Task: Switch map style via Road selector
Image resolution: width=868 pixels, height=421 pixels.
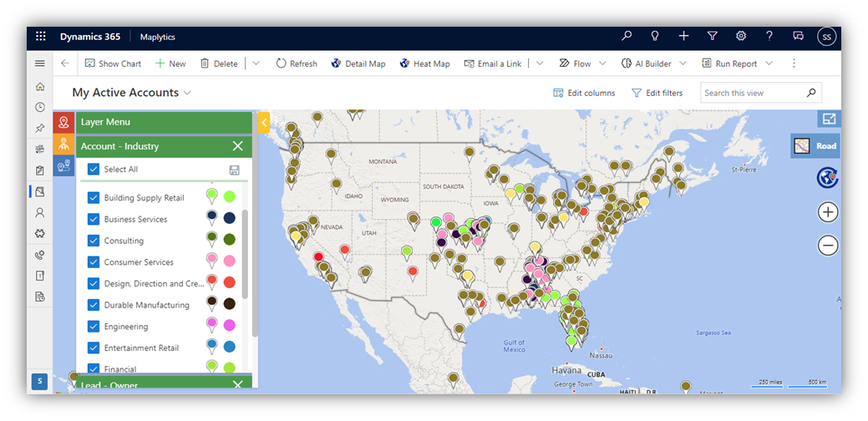Action: [x=815, y=146]
